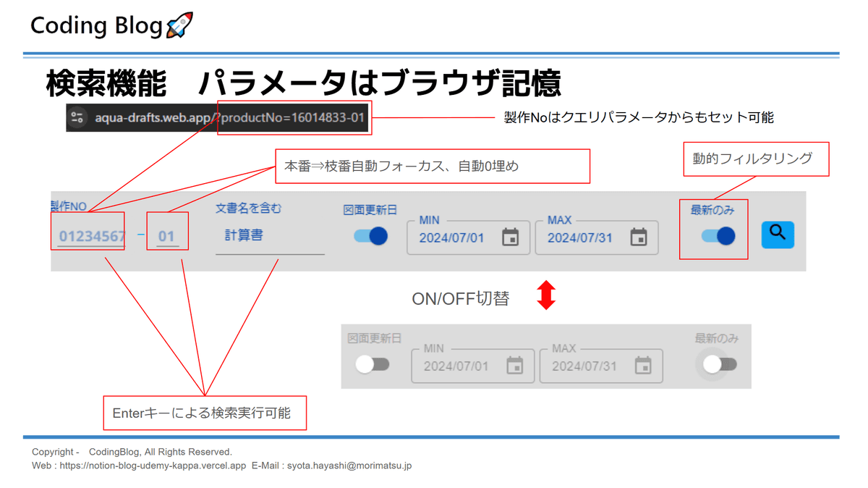Turn on the grayed-out 最新のみ switch
The width and height of the screenshot is (868, 488).
click(719, 364)
